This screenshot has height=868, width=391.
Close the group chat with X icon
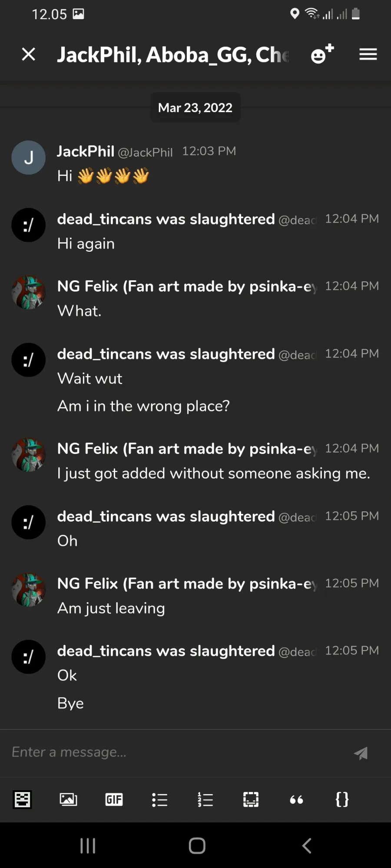coord(29,55)
